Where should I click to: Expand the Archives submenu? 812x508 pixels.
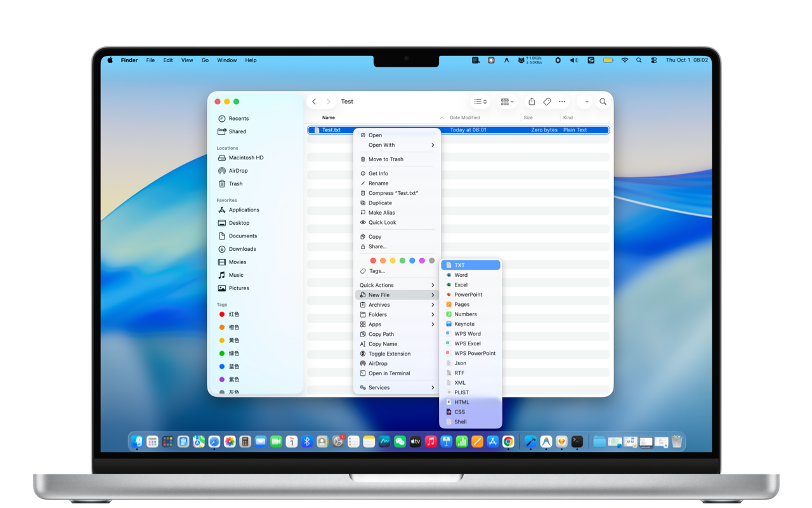point(397,305)
